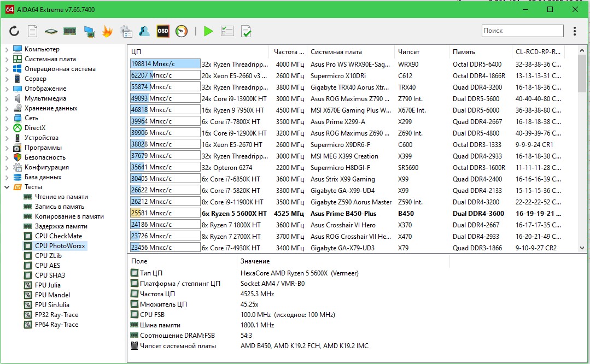The image size is (590, 364).
Task: Start the benchmark with green play button
Action: pyautogui.click(x=208, y=31)
